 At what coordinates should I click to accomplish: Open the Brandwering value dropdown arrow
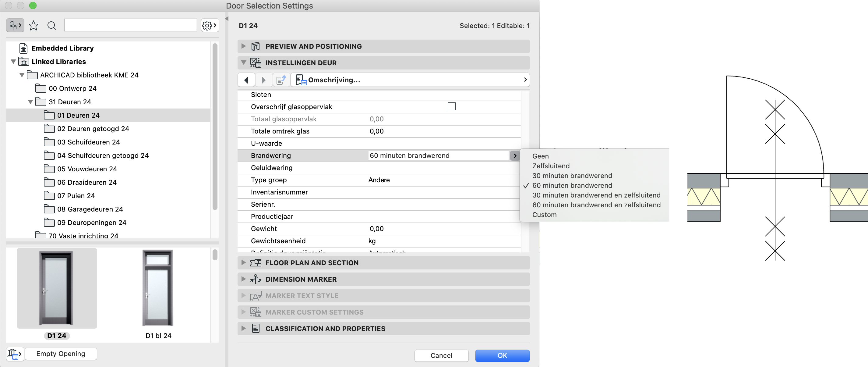514,155
